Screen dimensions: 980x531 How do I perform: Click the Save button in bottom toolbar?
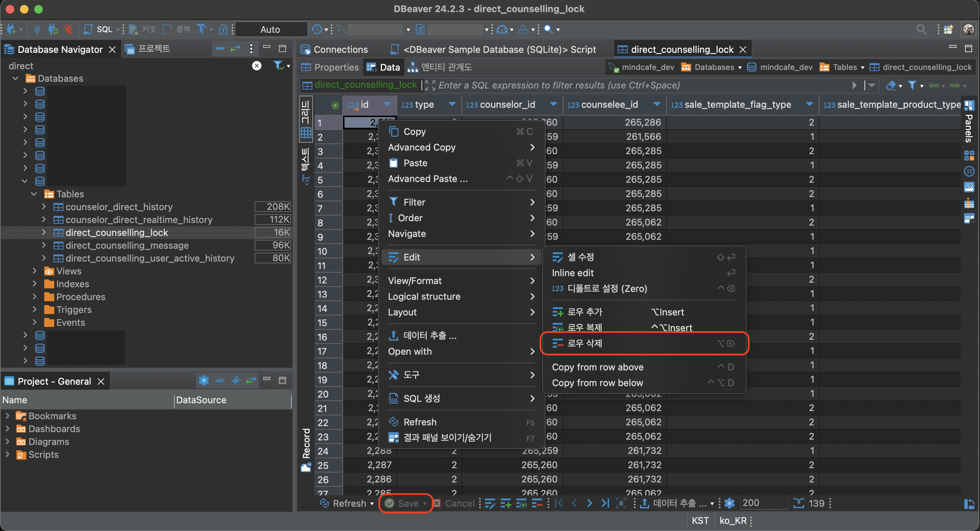tap(405, 503)
